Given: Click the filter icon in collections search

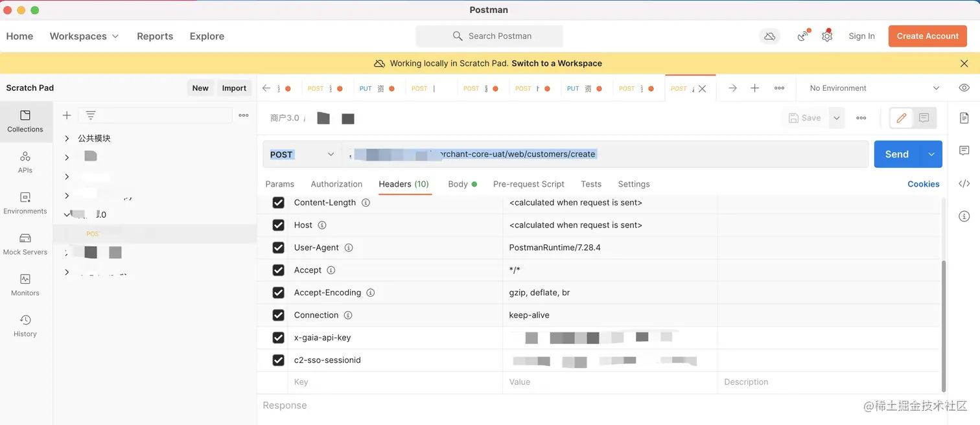Looking at the screenshot, I should [x=91, y=115].
